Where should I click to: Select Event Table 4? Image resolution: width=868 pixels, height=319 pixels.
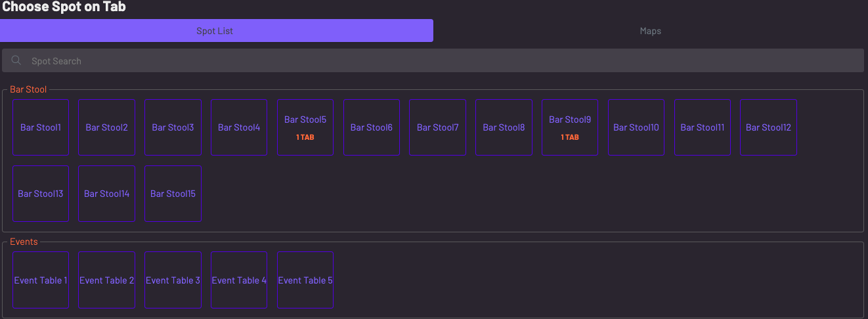click(239, 280)
